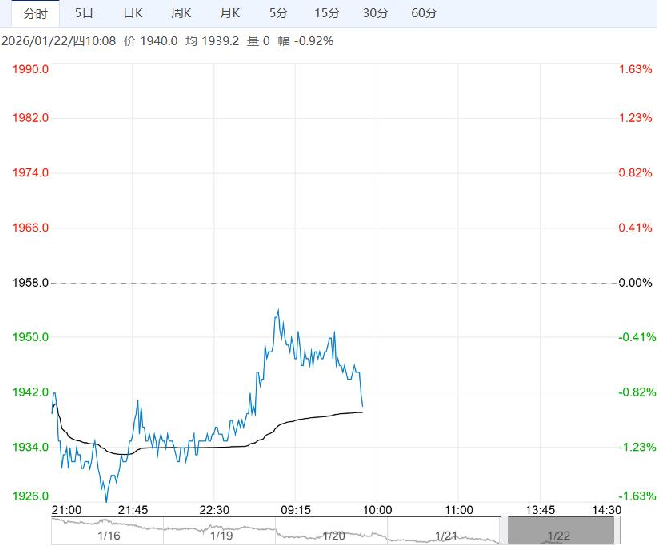
Task: Open the 30分 interval chart tab
Action: 375,14
